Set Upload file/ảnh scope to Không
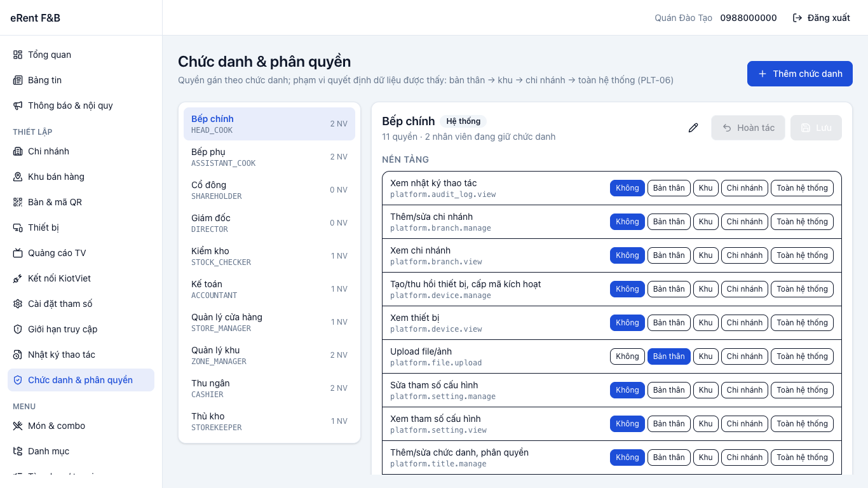This screenshot has height=488, width=868. coord(627,356)
